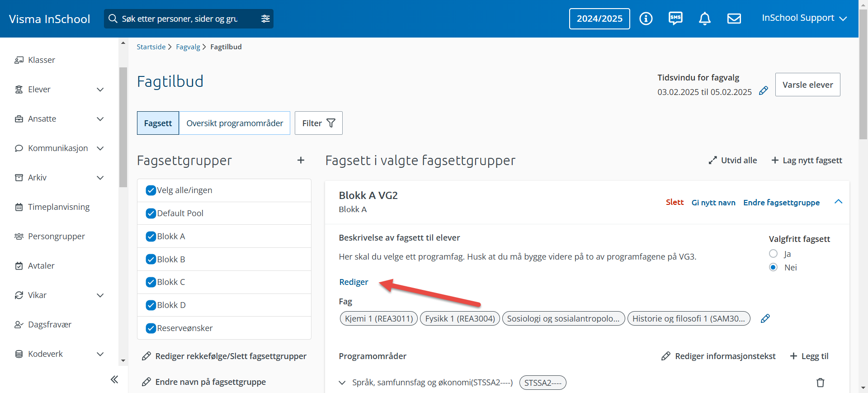The image size is (868, 393).
Task: Click Fysikk 1 (REA3004) subject chip
Action: tap(460, 318)
